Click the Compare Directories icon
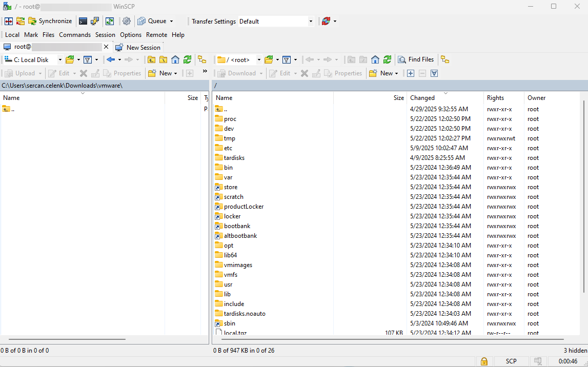Screen dimensions: 588x367 [x=8, y=21]
